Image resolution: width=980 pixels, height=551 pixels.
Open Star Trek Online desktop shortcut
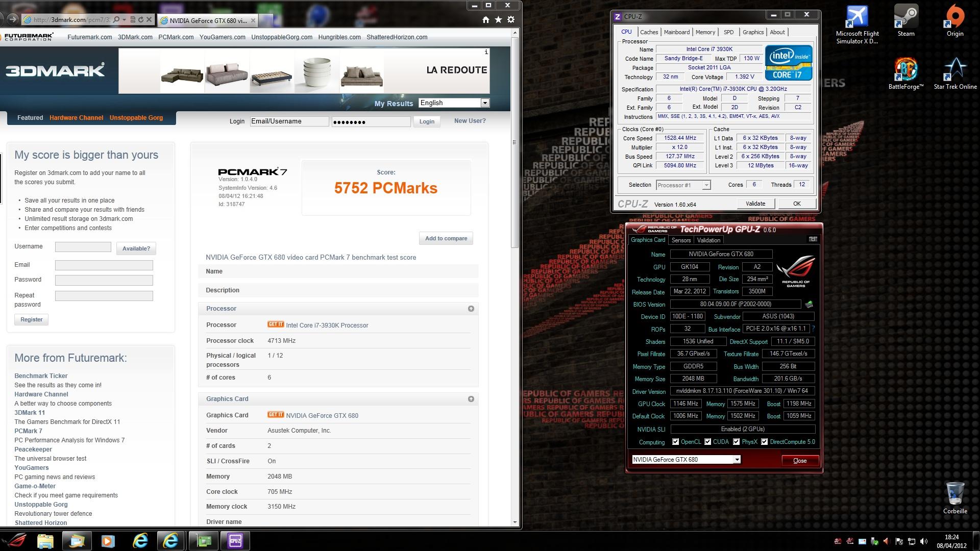(955, 73)
